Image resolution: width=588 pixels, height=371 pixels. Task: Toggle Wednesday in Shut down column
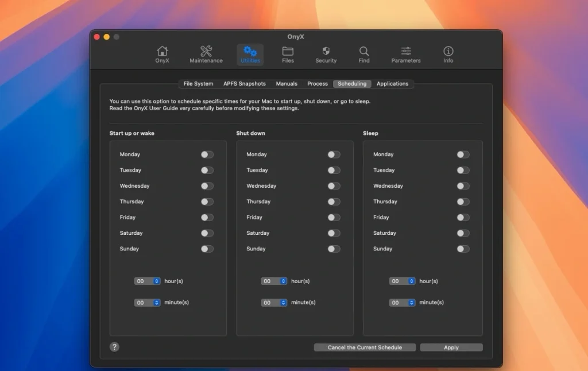(334, 186)
